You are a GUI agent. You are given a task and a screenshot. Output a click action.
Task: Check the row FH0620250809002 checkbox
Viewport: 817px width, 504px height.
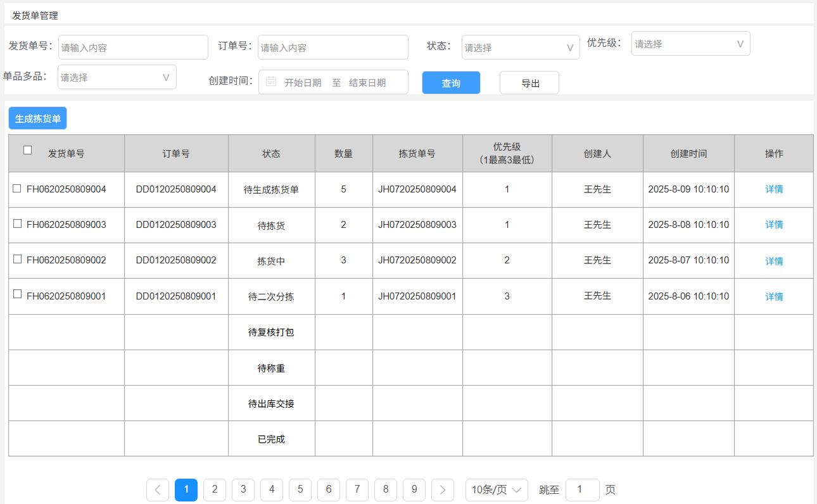coord(17,259)
